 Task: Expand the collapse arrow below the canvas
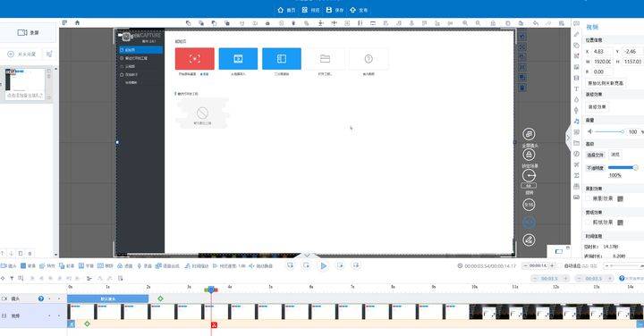(x=307, y=256)
